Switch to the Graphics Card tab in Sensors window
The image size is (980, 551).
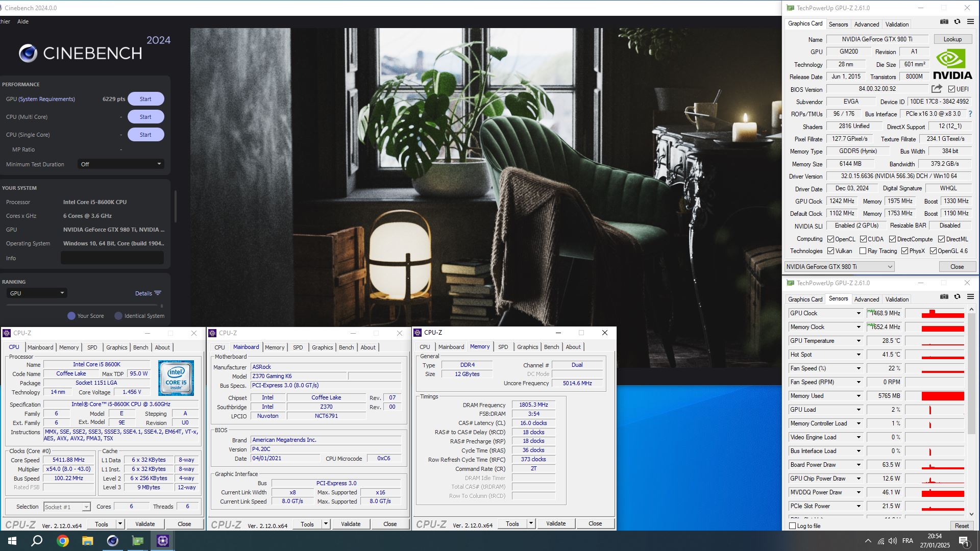coord(805,299)
